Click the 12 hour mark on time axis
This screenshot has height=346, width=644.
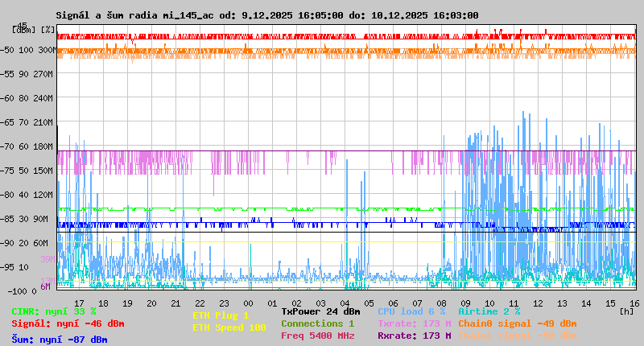pyautogui.click(x=539, y=303)
